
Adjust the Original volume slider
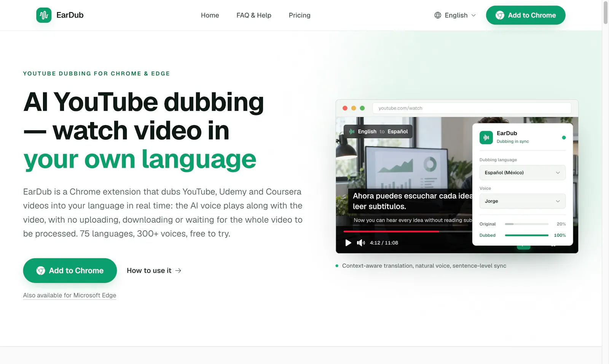tap(526, 224)
